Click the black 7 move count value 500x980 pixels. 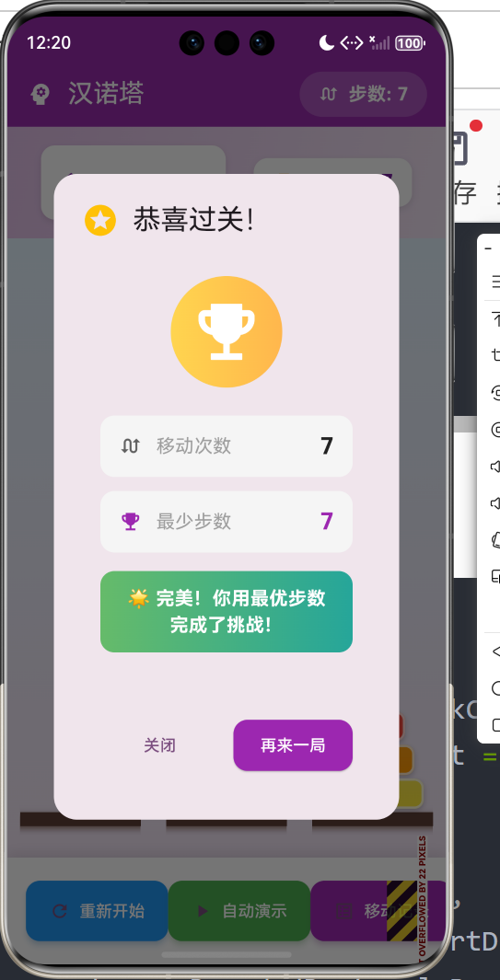pos(327,446)
